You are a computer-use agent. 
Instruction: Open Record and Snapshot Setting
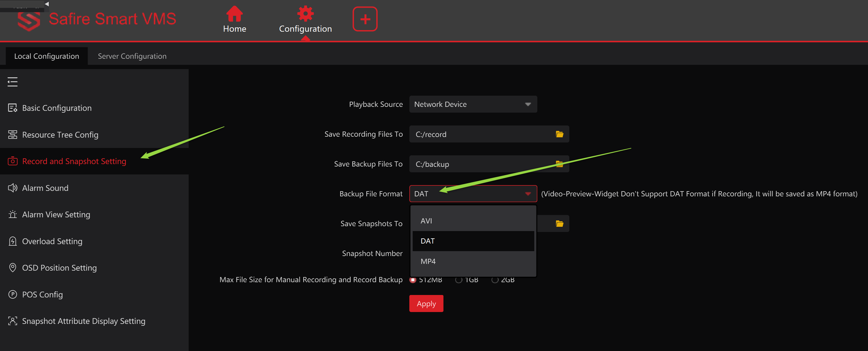click(x=94, y=161)
